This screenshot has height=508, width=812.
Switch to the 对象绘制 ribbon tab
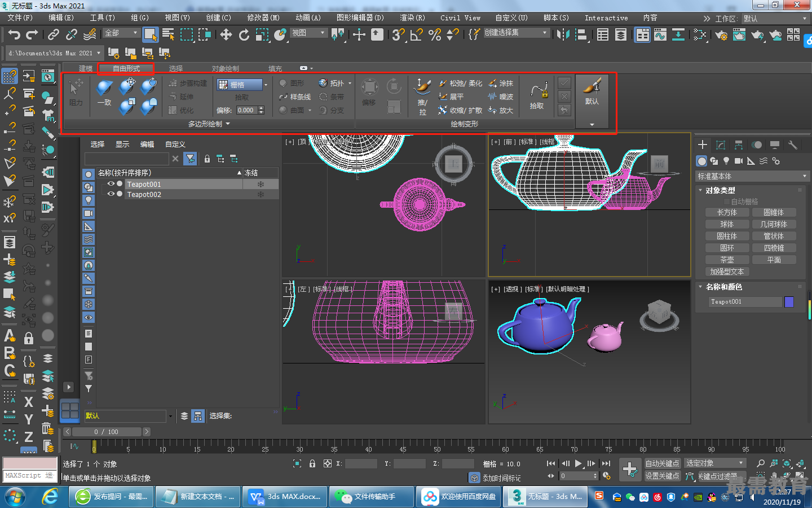226,68
